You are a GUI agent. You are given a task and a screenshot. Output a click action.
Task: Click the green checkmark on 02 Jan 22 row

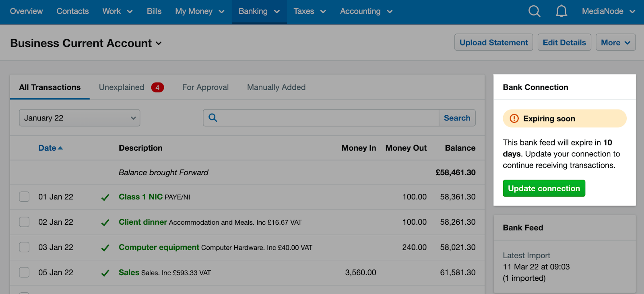pos(105,223)
